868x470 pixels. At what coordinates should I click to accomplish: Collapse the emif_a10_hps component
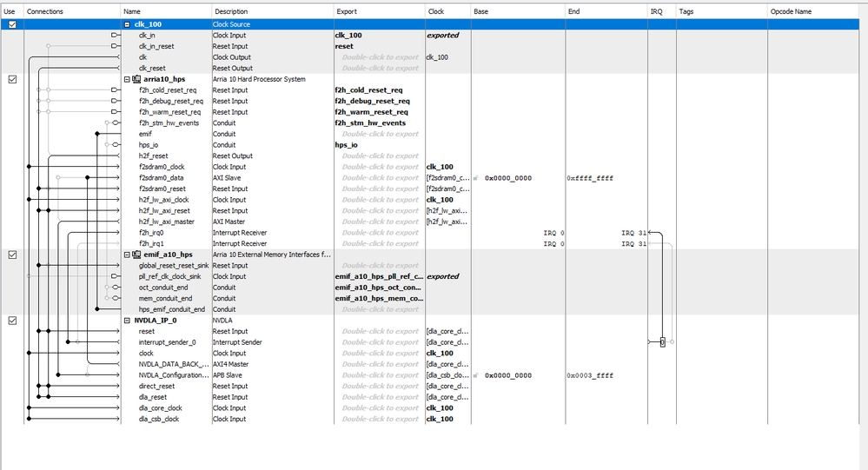[127, 255]
